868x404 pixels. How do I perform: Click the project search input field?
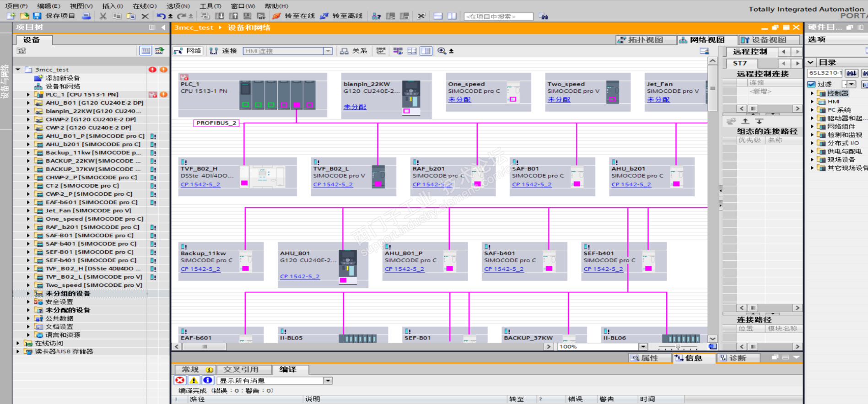(499, 16)
